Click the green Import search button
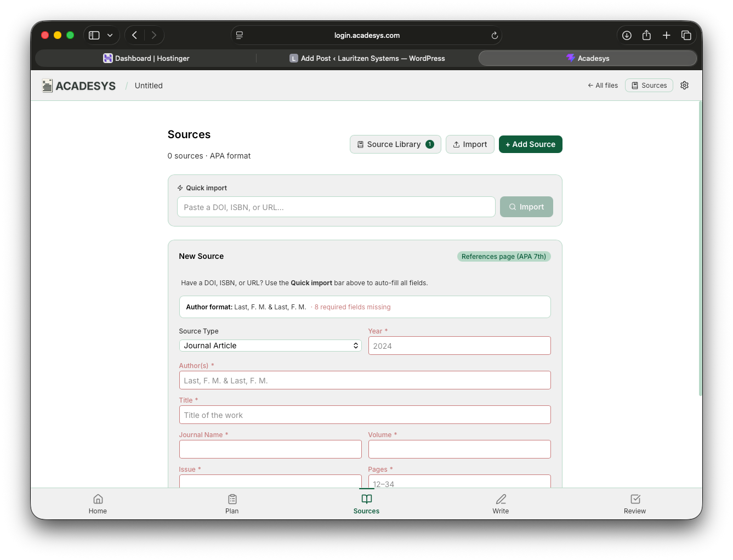Screen dimensions: 733x560 [x=526, y=207]
